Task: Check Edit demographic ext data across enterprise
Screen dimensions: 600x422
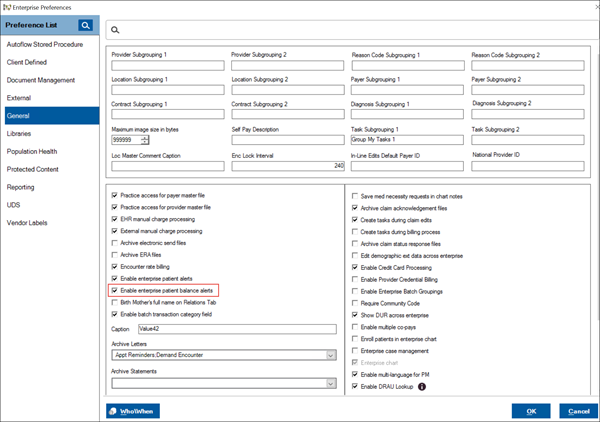Action: (x=355, y=255)
